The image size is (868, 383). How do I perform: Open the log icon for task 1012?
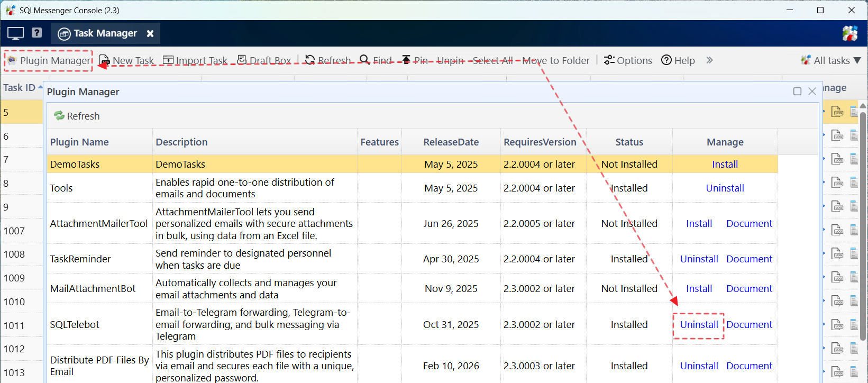(837, 348)
